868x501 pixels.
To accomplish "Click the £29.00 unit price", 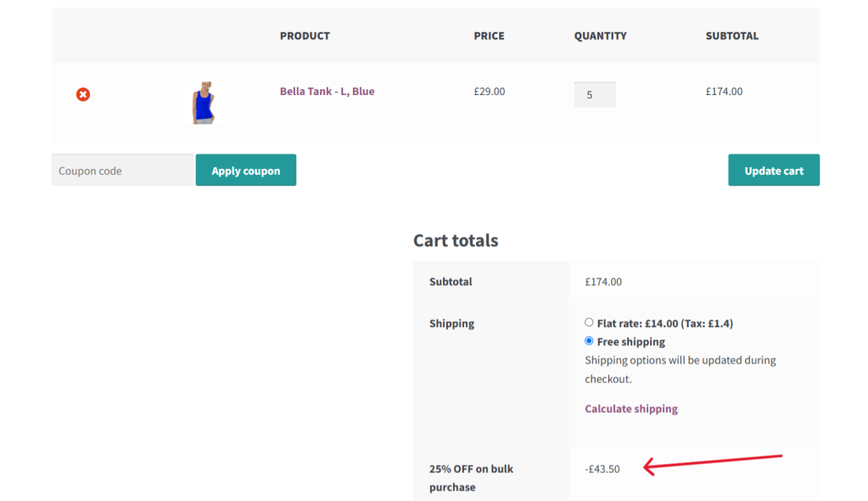I will 489,92.
